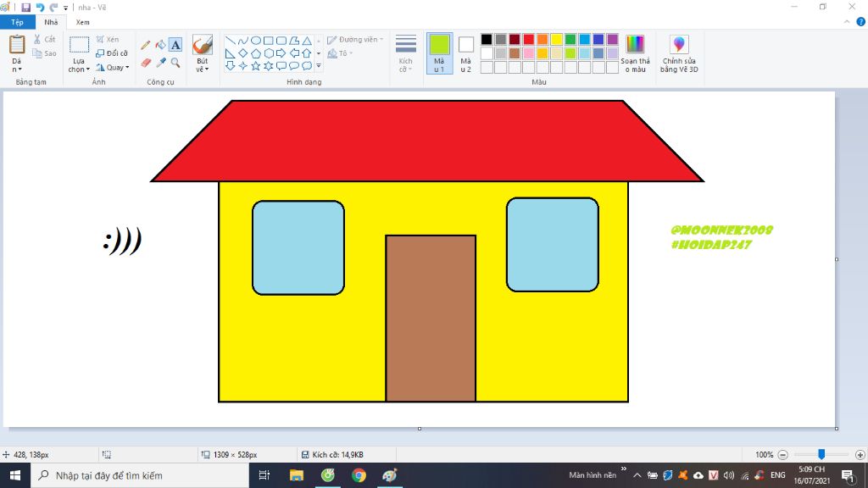This screenshot has width=868, height=488.
Task: Select the Fill with color bucket tool
Action: click(160, 45)
